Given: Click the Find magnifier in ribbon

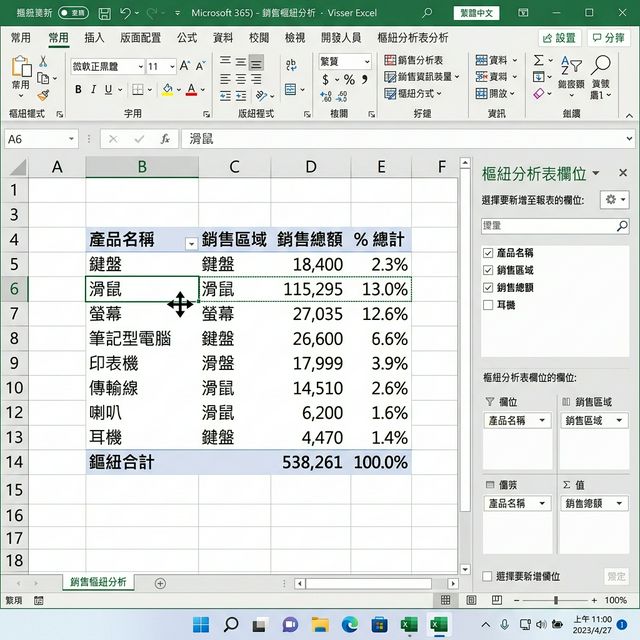Looking at the screenshot, I should pyautogui.click(x=601, y=65).
